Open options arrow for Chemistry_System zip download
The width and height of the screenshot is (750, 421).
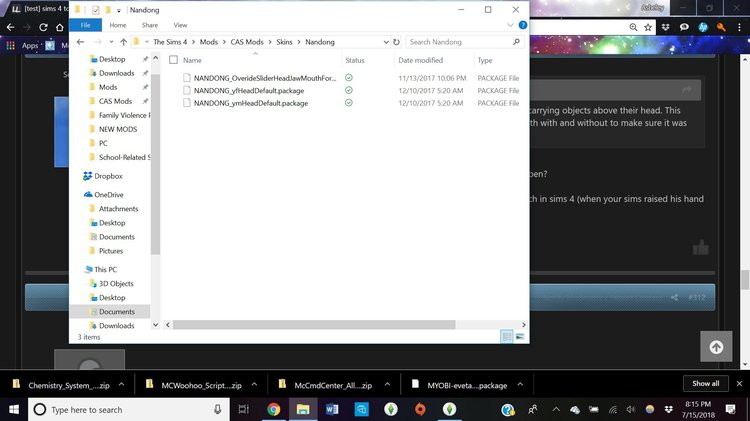pyautogui.click(x=121, y=385)
